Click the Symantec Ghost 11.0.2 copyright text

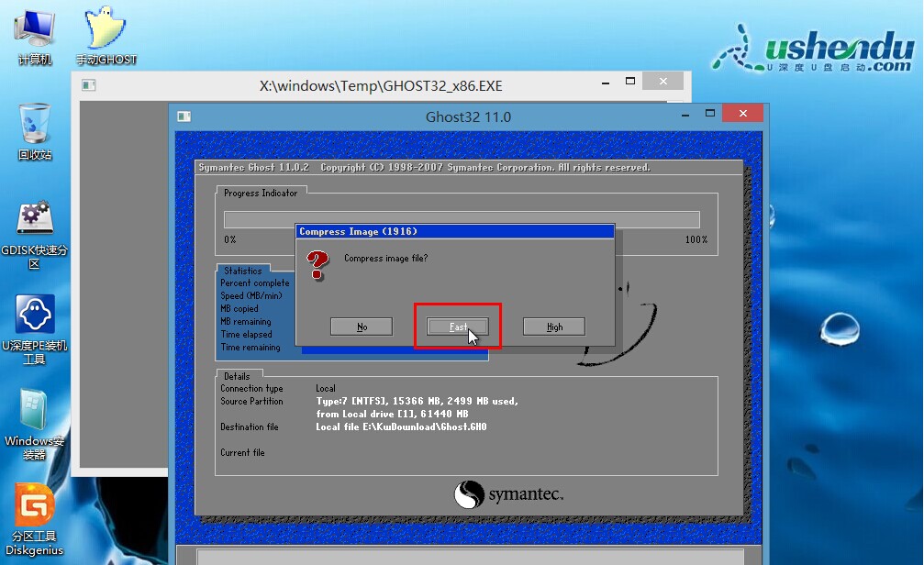pos(424,167)
